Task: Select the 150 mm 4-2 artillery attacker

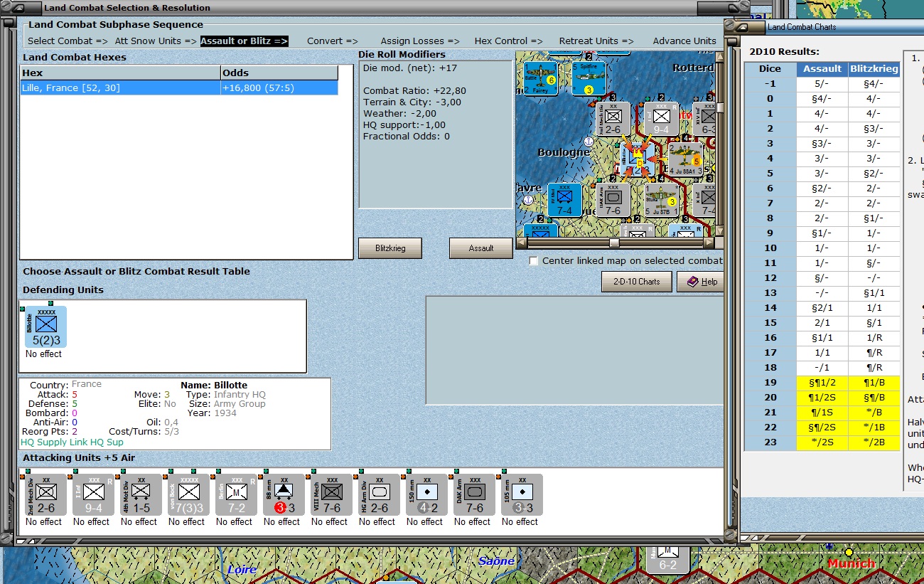Action: (x=427, y=494)
